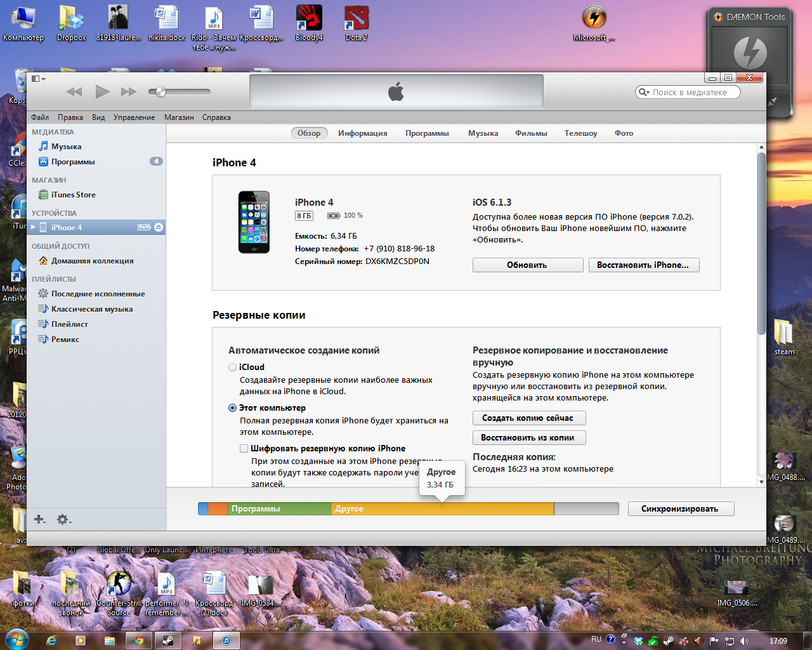This screenshot has height=650, width=812.
Task: Open the gear actions menu in sidebar footer
Action: pos(63,519)
